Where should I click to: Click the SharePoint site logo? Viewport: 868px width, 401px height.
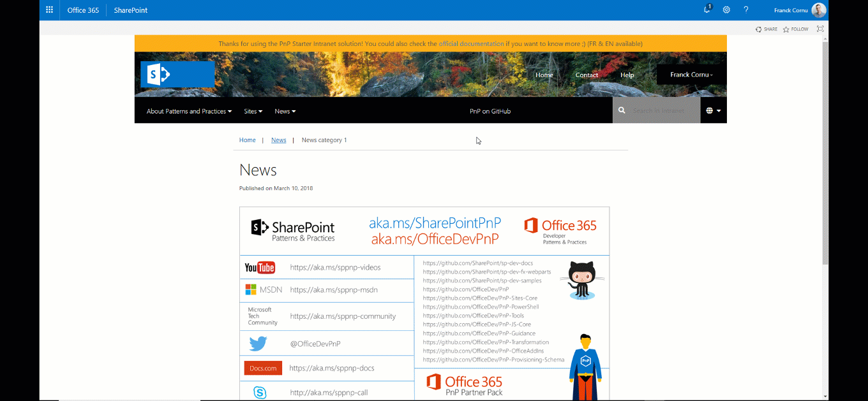(x=177, y=75)
